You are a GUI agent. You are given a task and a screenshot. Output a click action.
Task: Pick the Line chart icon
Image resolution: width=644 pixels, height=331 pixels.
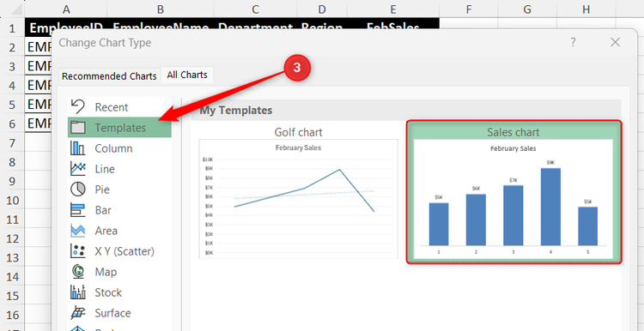(x=77, y=169)
